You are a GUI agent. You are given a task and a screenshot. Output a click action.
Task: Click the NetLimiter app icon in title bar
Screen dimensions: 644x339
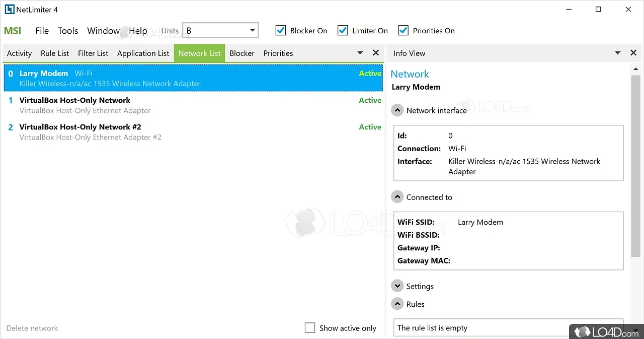(9, 10)
